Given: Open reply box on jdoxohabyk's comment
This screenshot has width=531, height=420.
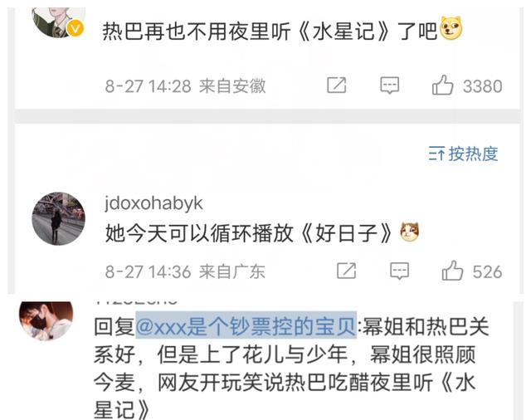Looking at the screenshot, I should point(399,271).
